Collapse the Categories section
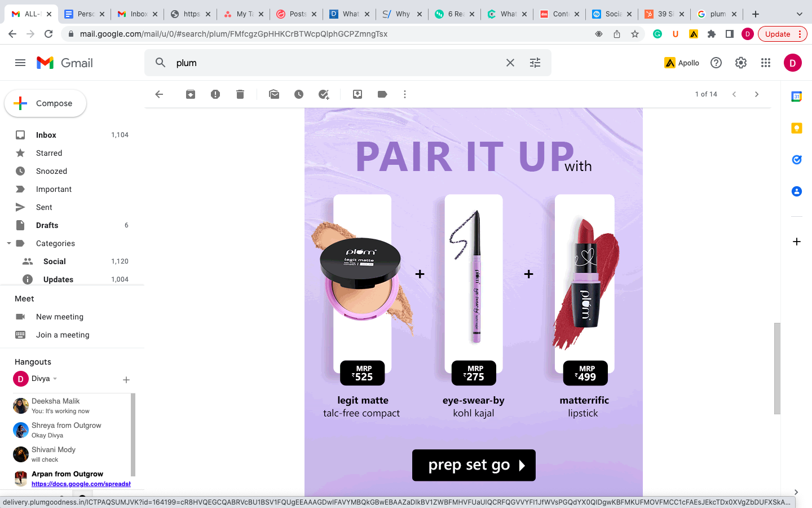 coord(9,243)
